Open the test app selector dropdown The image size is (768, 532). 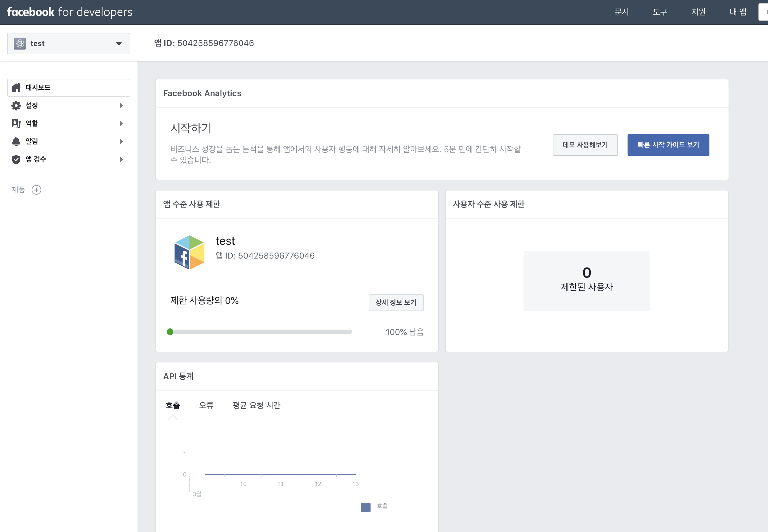(119, 44)
